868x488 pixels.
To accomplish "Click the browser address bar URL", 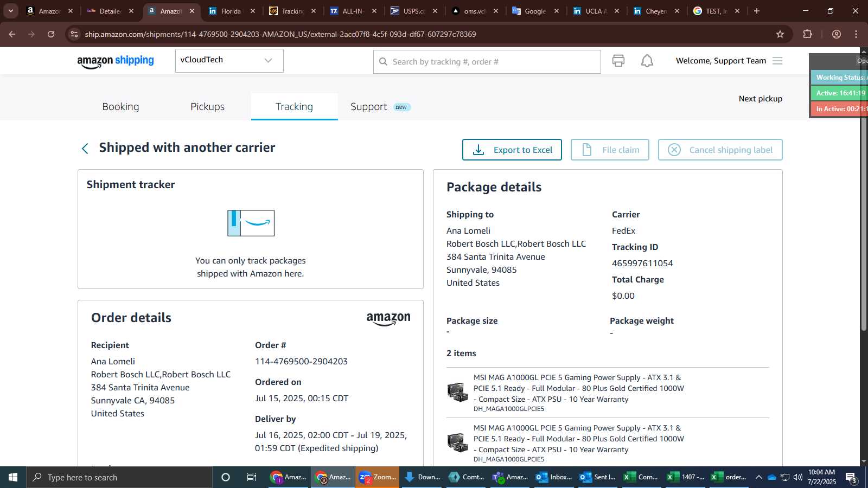I will [x=280, y=34].
